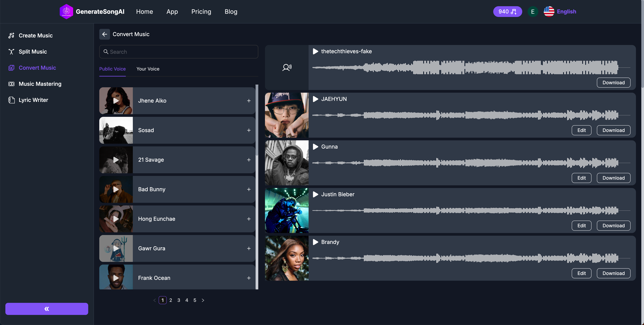
Task: Edit the JAEHYUN track
Action: tap(581, 130)
